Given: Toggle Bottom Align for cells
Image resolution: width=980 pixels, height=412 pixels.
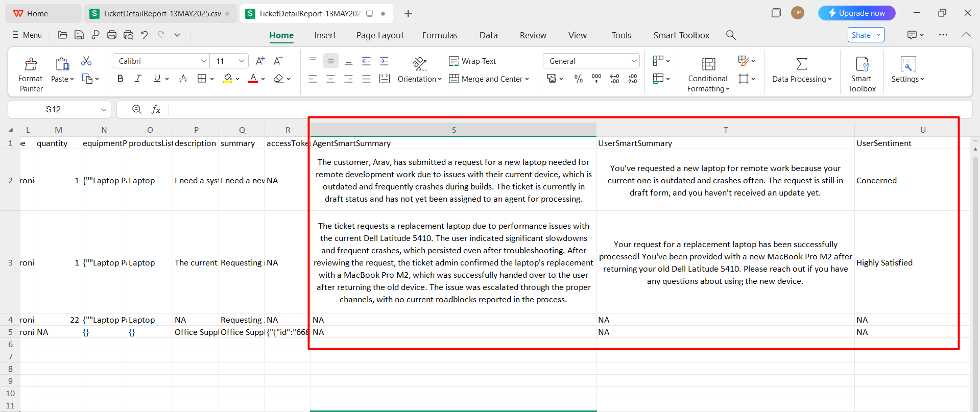Looking at the screenshot, I should point(349,61).
